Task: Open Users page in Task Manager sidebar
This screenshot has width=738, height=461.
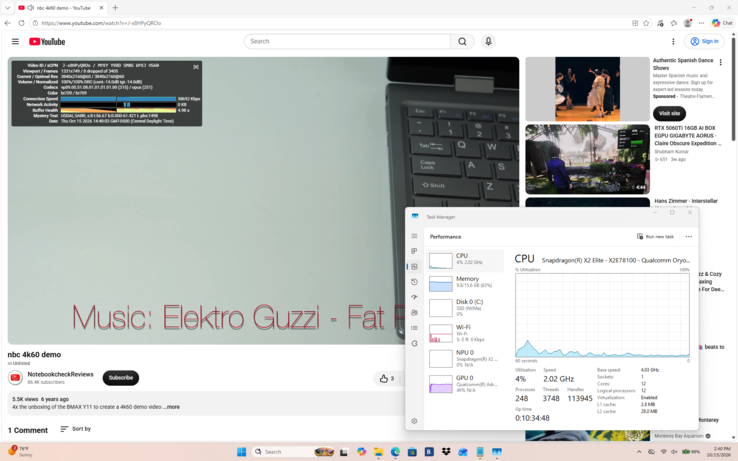Action: tap(414, 313)
